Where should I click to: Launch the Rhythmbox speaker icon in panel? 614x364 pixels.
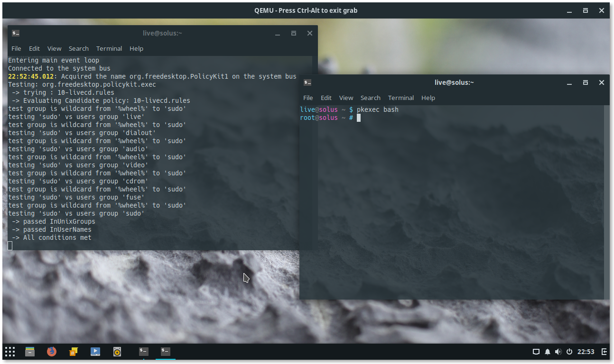tap(117, 352)
